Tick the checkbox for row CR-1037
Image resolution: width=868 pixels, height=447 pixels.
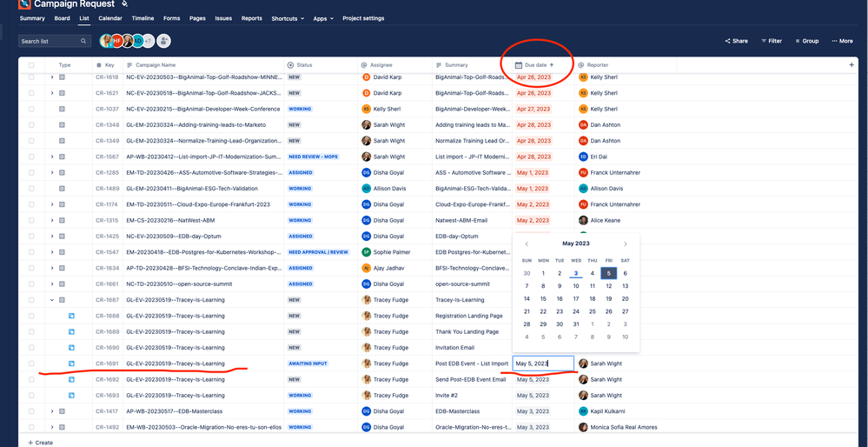pyautogui.click(x=31, y=109)
